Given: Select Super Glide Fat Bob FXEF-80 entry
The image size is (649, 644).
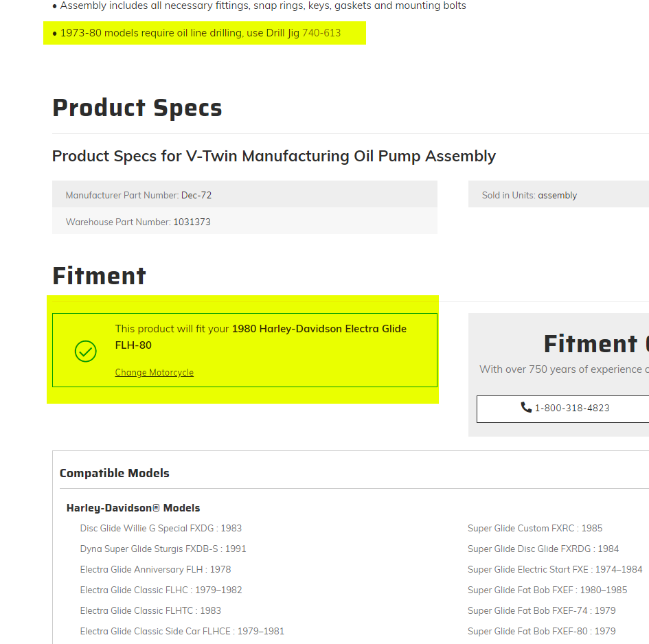Looking at the screenshot, I should pos(541,631).
